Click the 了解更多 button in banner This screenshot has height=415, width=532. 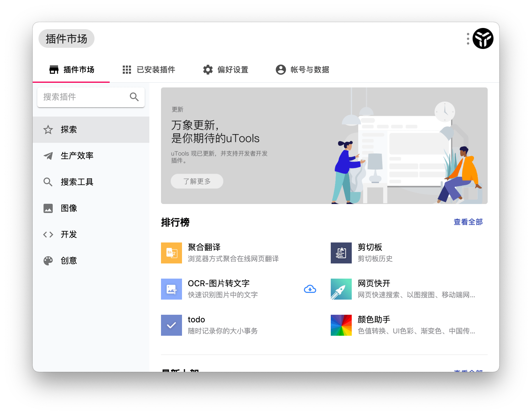pyautogui.click(x=197, y=181)
